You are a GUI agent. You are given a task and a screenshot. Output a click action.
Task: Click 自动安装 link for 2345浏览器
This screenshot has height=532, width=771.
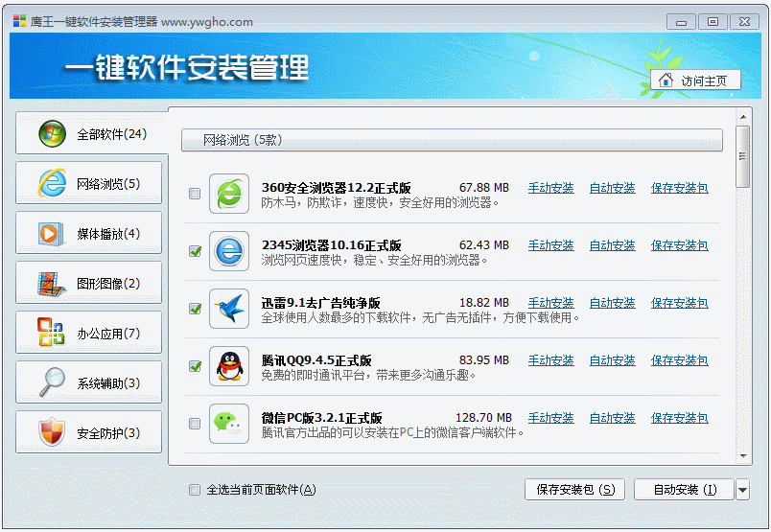click(x=612, y=245)
